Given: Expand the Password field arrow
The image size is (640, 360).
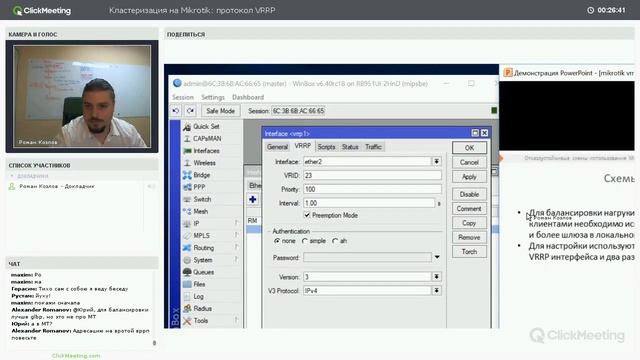Looking at the screenshot, I should tap(437, 258).
